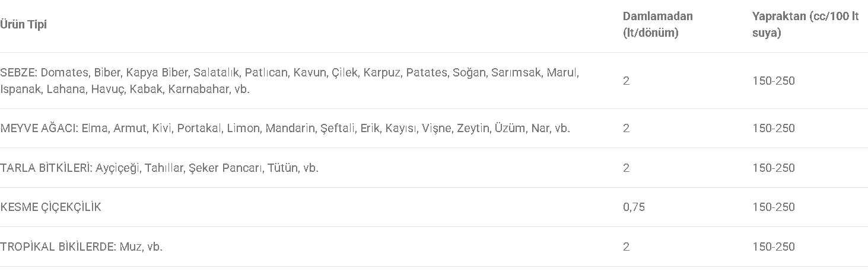Click the Yapraktan (cc/100 lt suya) header
868x272 pixels.
point(805,24)
